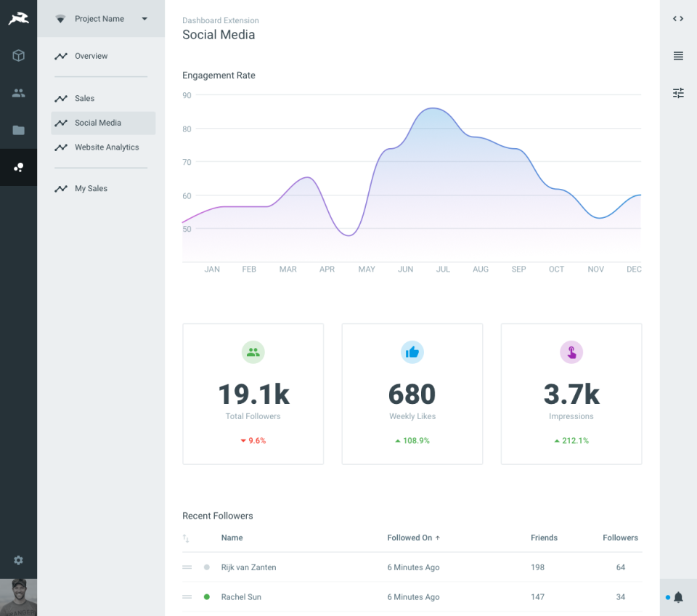
Task: Click the 3.7k Impressions value
Action: [x=571, y=394]
